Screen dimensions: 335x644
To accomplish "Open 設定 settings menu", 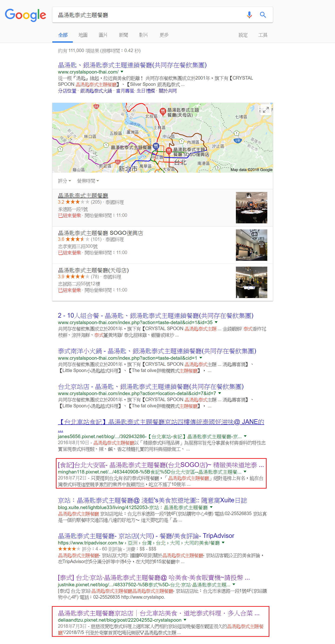I will pos(243,35).
